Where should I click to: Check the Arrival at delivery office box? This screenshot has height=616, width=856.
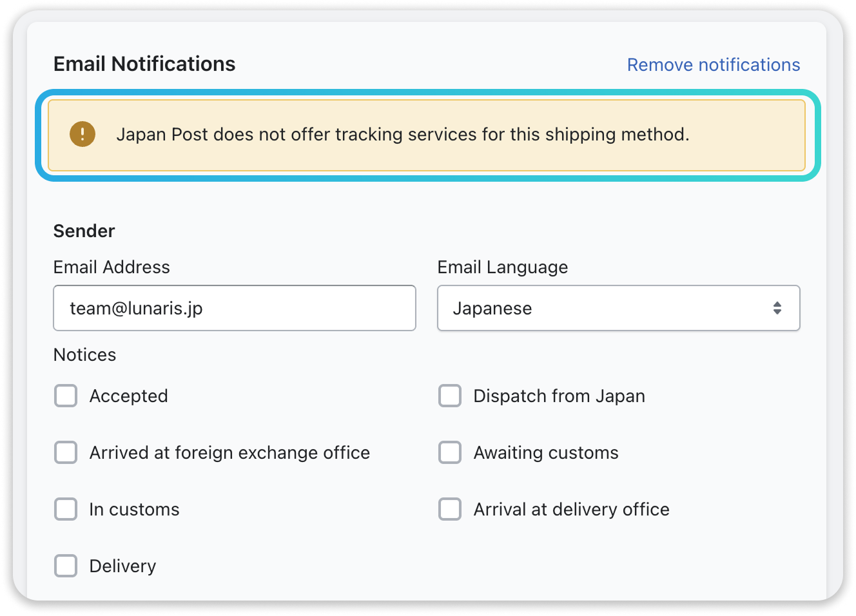coord(450,509)
